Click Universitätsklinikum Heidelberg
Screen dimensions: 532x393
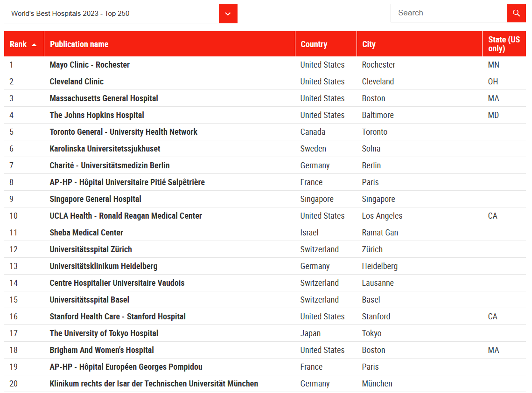click(x=104, y=266)
